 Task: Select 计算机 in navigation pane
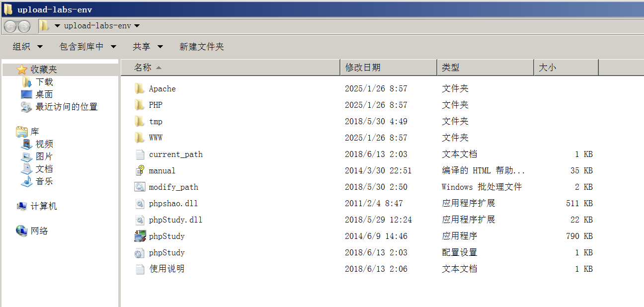[x=43, y=206]
